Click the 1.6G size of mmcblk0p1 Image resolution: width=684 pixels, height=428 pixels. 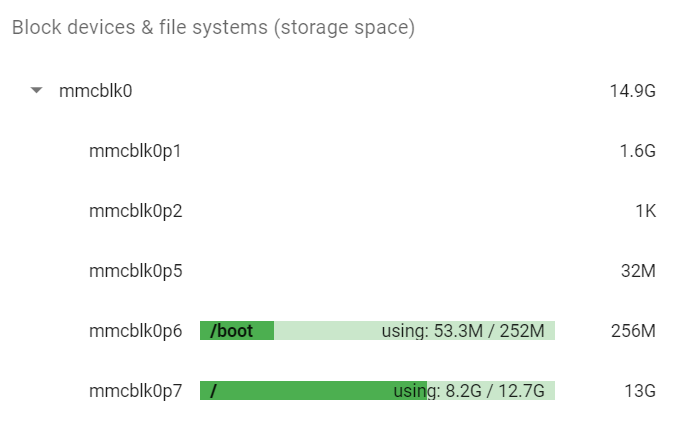pos(638,151)
